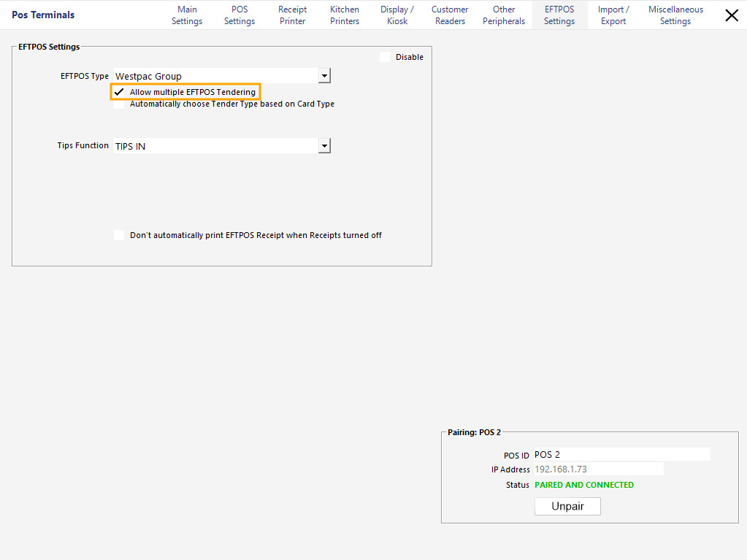This screenshot has width=747, height=560.
Task: Switch to the Receipt Printer tab
Action: (292, 15)
